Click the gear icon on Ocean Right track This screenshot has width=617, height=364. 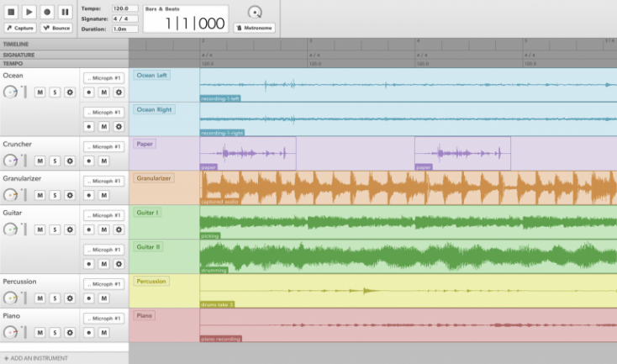[x=119, y=126]
